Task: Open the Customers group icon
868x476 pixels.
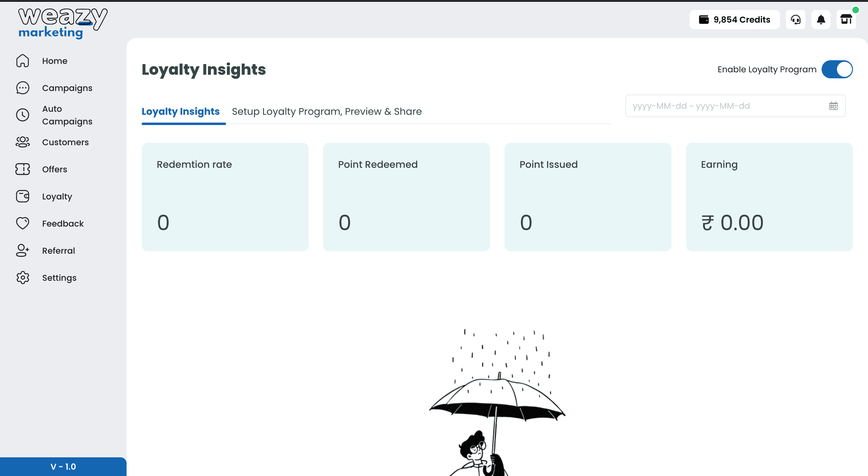Action: tap(23, 142)
